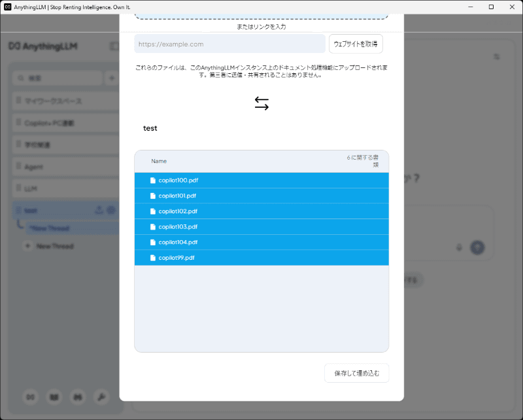Select the copilot103.pdf row
This screenshot has height=420, width=523.
point(261,227)
